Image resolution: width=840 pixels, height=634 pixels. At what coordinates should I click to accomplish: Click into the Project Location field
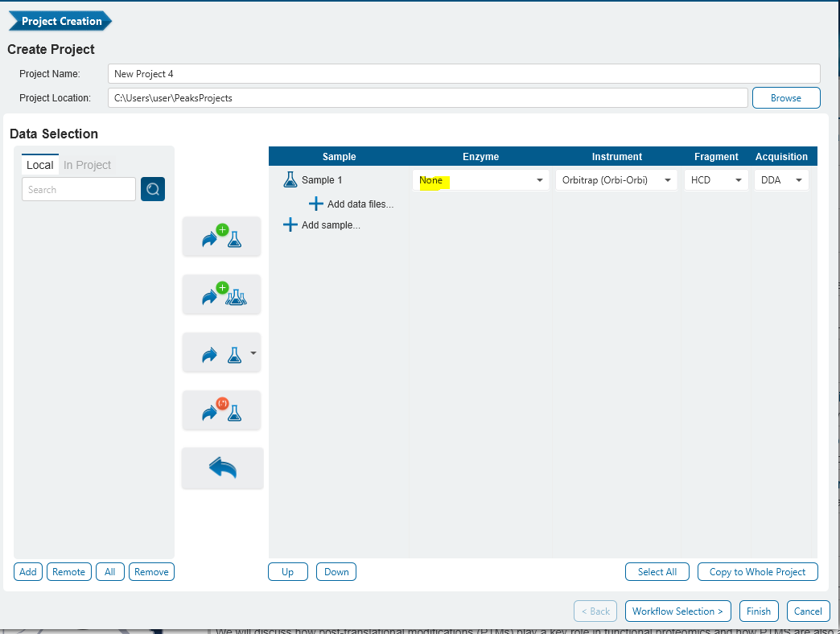coord(427,98)
